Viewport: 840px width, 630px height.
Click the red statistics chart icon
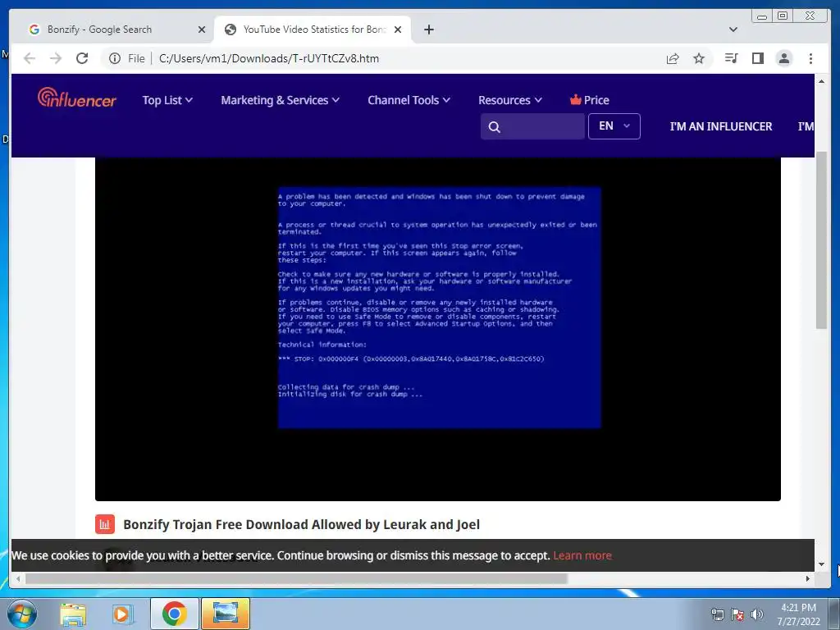point(105,524)
